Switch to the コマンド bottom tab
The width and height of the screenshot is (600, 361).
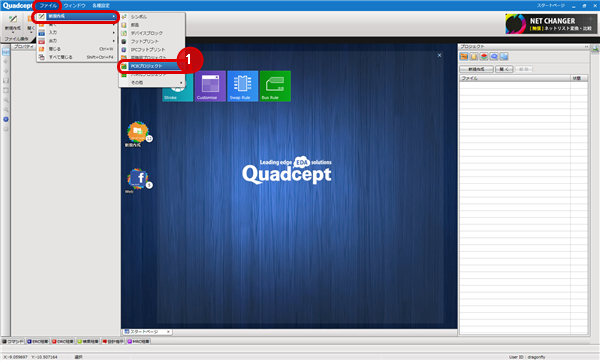[x=13, y=341]
